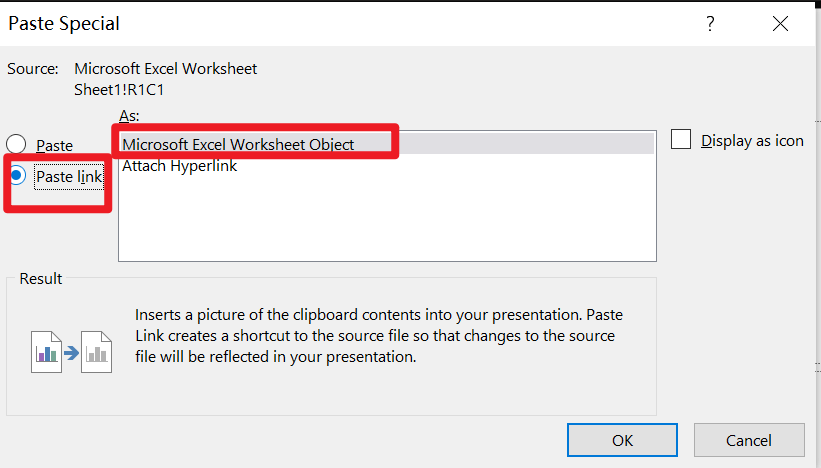The width and height of the screenshot is (821, 468).
Task: Close the Paste Special dialog
Action: point(780,24)
